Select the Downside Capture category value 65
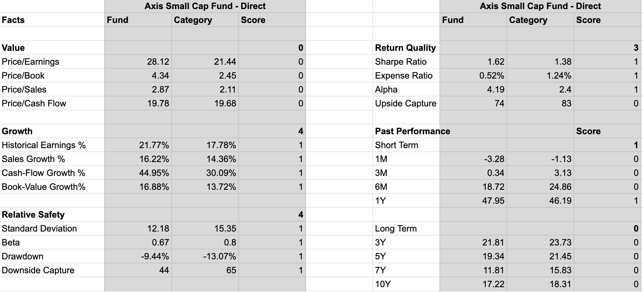Screen dimensions: 644x292 coord(231,270)
